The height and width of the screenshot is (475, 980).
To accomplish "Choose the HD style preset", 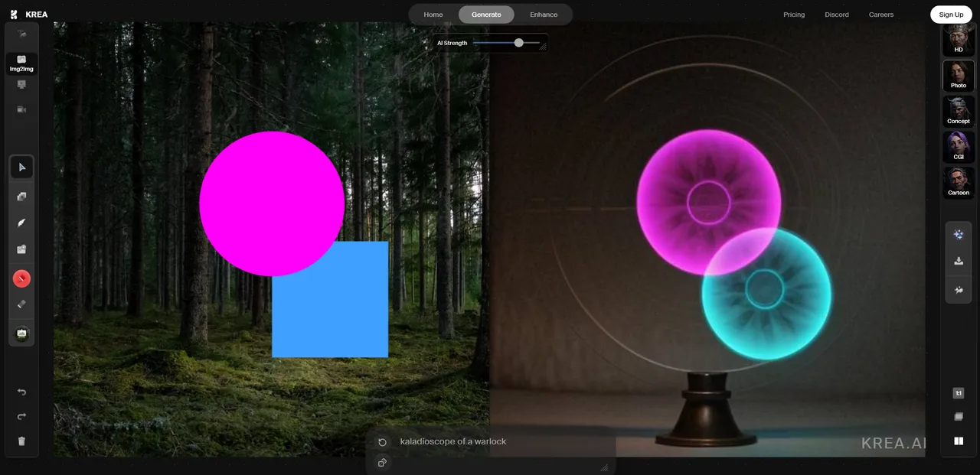I will (958, 39).
